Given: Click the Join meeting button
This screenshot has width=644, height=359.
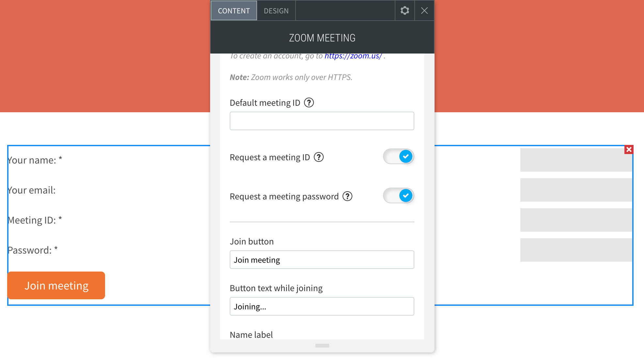Looking at the screenshot, I should pos(56,285).
